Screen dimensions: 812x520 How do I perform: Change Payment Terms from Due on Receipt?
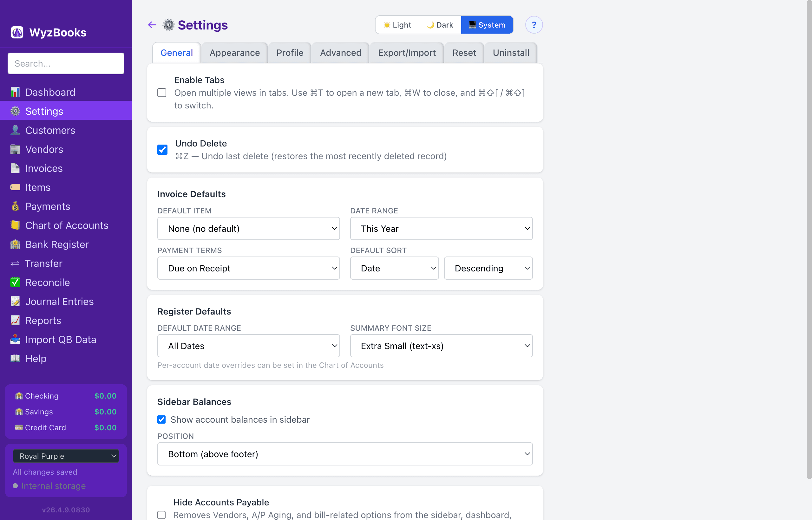(x=248, y=268)
